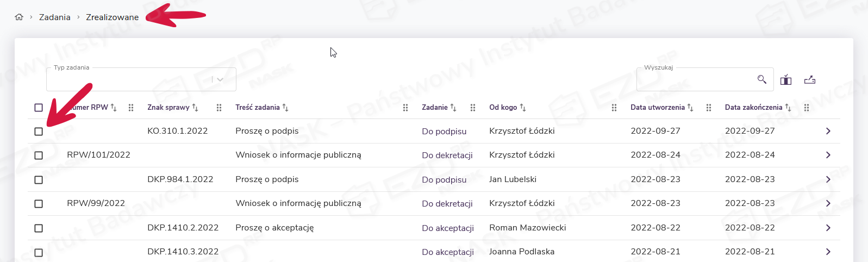868x262 pixels.
Task: Click the home icon in breadcrumb
Action: [x=19, y=17]
